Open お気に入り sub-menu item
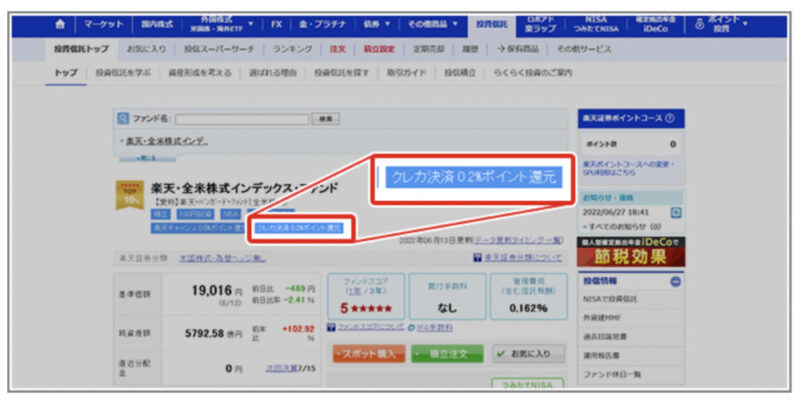The height and width of the screenshot is (405, 800). tap(146, 49)
